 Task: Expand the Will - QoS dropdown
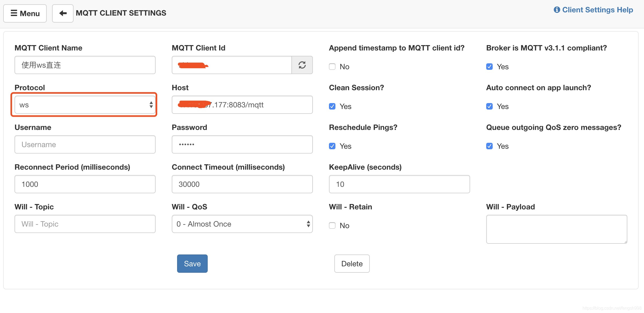pyautogui.click(x=242, y=224)
